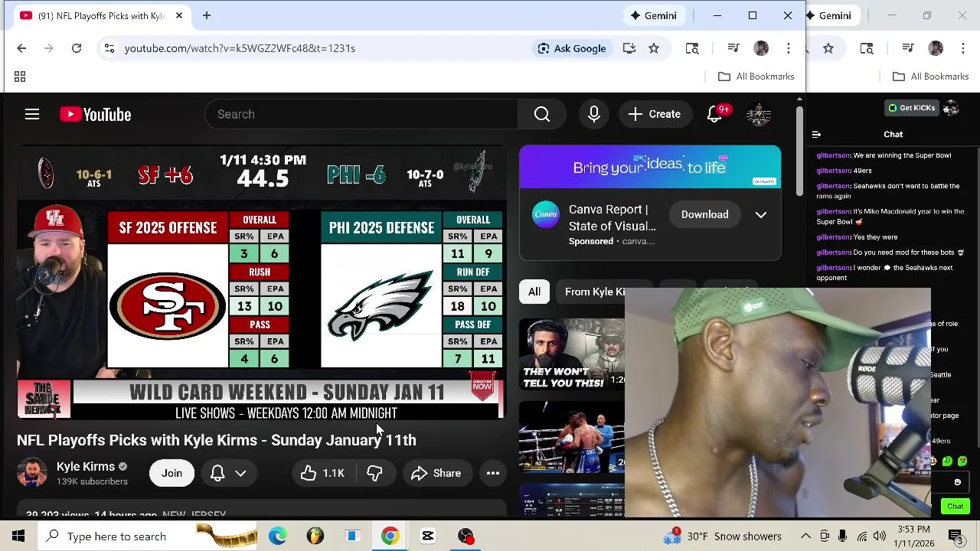
Task: Open Windows notification center icon
Action: coord(955,536)
